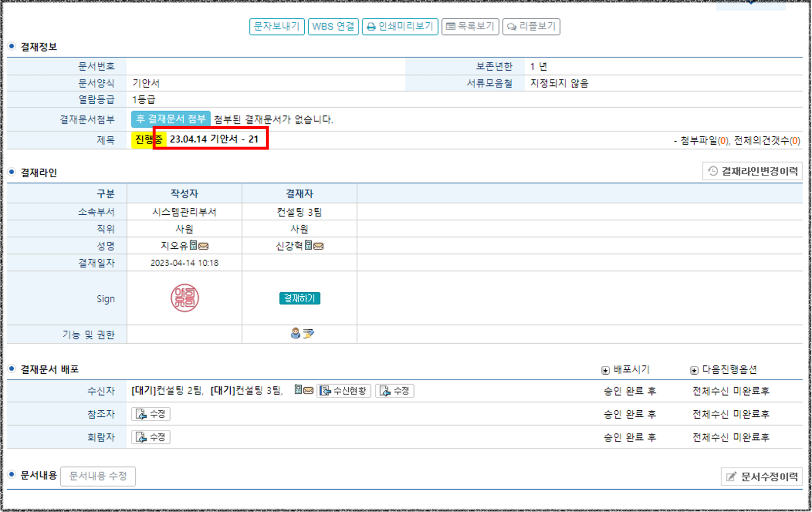This screenshot has width=812, height=512.
Task: Click the mail icon next to 신강혁
Action: pyautogui.click(x=319, y=246)
